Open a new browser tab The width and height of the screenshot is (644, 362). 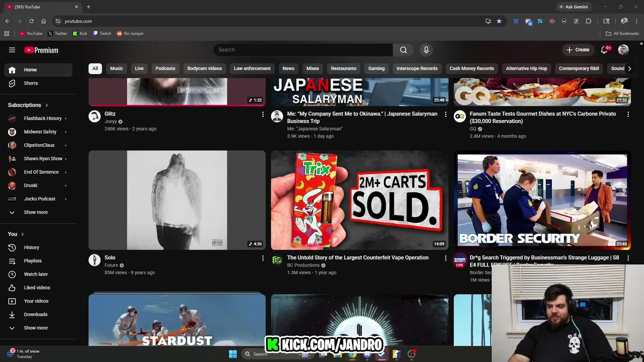(89, 7)
